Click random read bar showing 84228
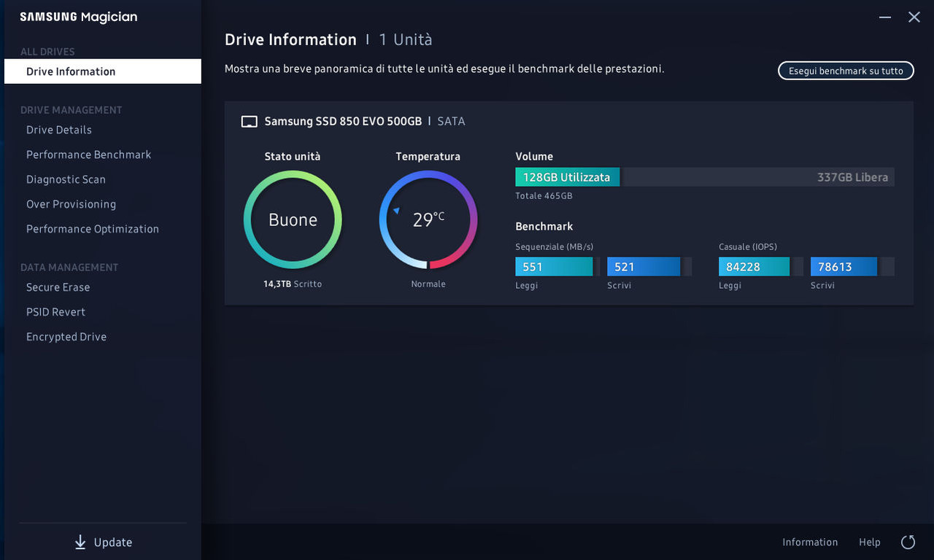 click(x=754, y=267)
